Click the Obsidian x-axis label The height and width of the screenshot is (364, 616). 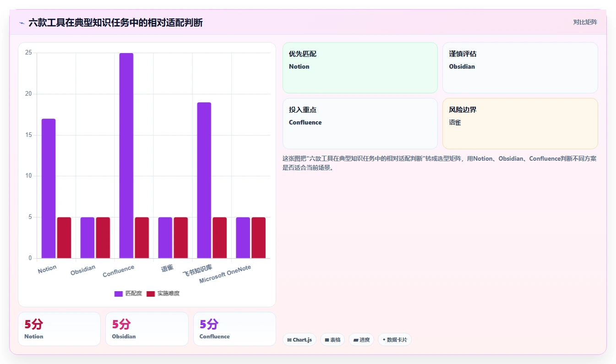(83, 270)
